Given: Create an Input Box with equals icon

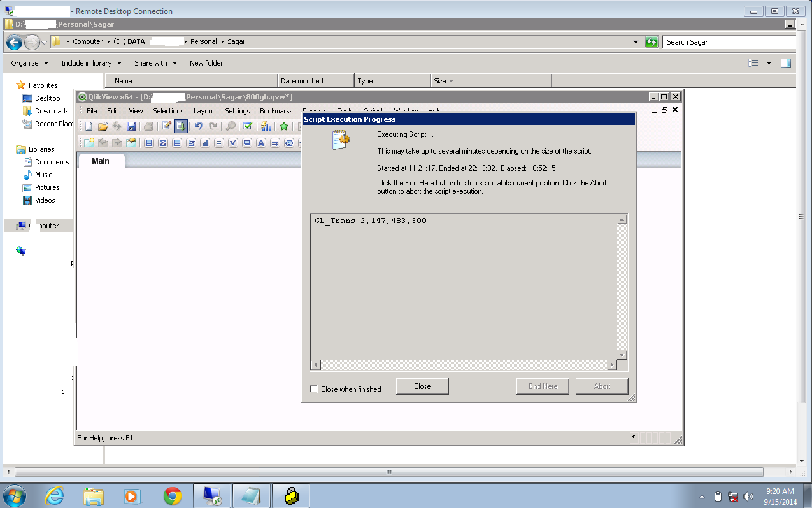Looking at the screenshot, I should (219, 143).
